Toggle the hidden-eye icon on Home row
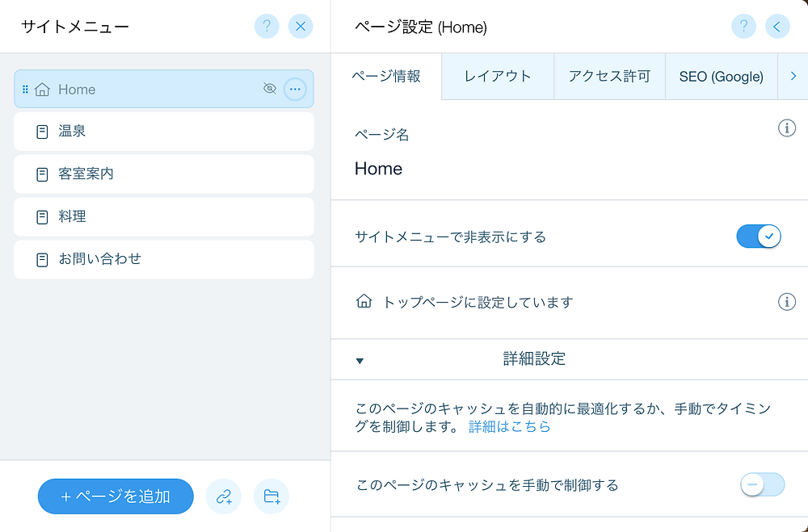Viewport: 808px width, 532px height. [270, 89]
